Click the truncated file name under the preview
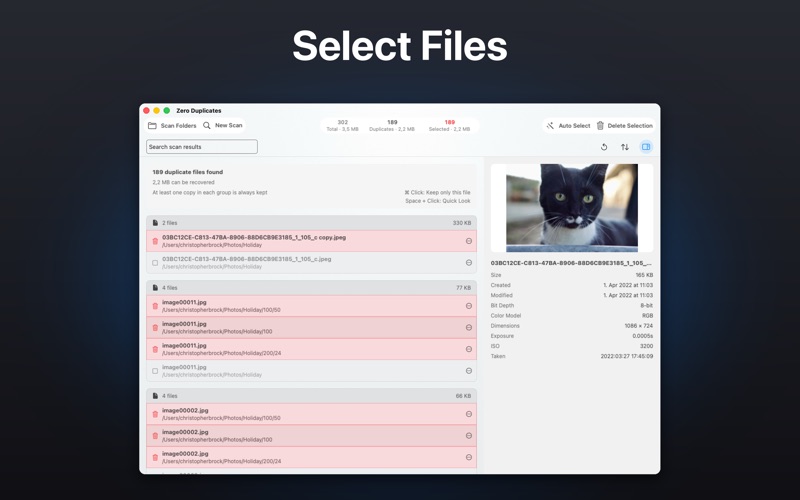The image size is (800, 500). pos(571,263)
